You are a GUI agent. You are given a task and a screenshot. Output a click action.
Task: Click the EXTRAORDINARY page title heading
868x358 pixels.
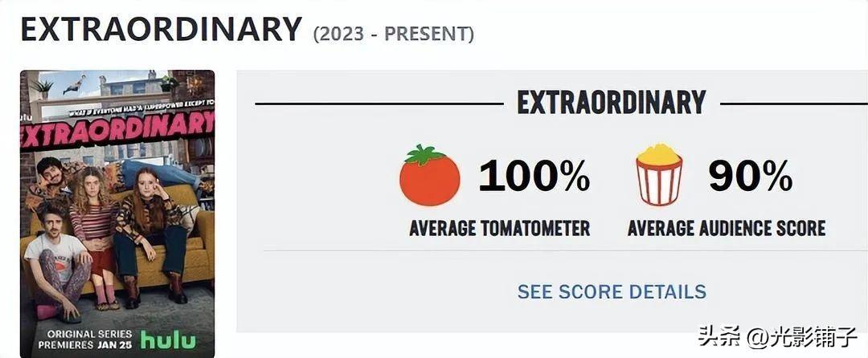click(162, 29)
